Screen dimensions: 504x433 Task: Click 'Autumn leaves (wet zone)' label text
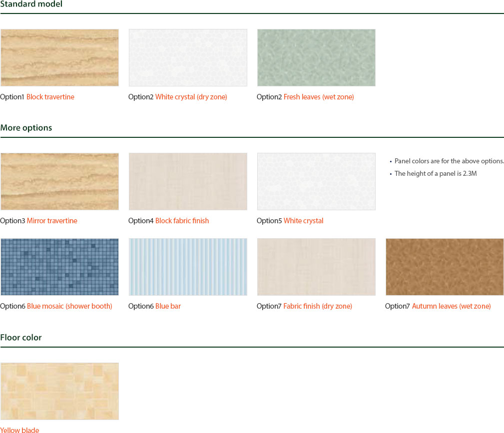pos(451,306)
